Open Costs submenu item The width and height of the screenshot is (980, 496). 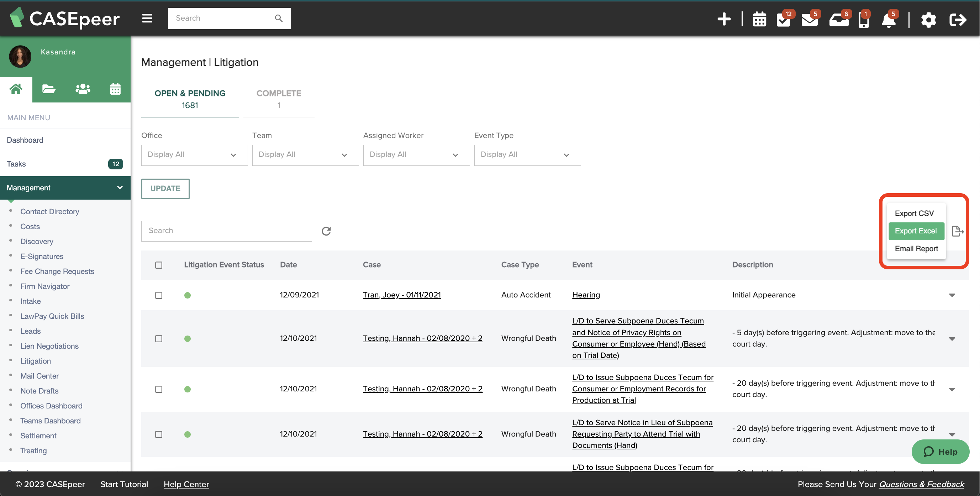coord(30,226)
